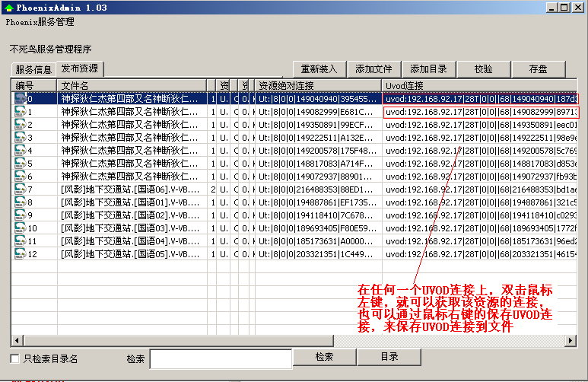Select Uvod link containing 216488353

[480, 189]
